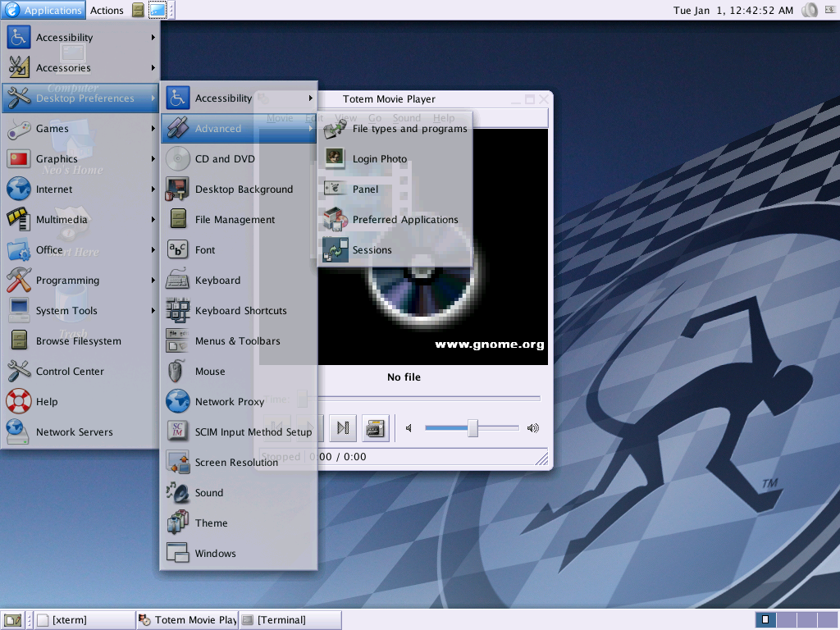
Task: Open the Accessibility applications submenu icon
Action: tap(18, 38)
